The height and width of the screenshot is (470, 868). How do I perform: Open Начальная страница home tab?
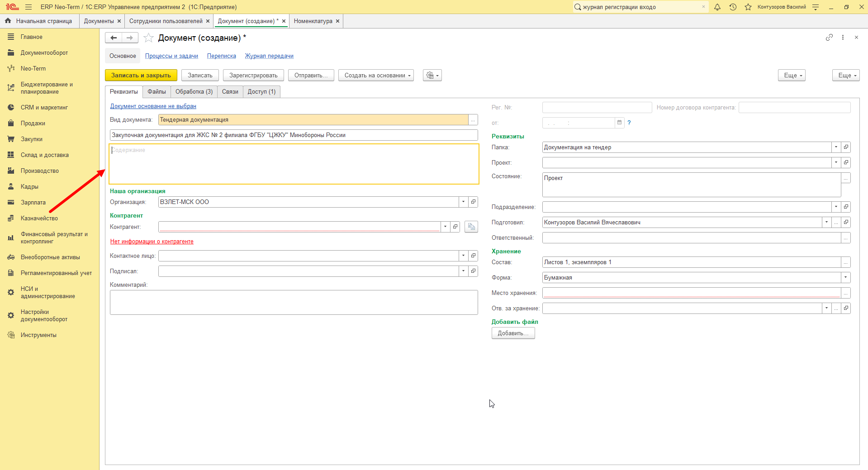point(39,21)
